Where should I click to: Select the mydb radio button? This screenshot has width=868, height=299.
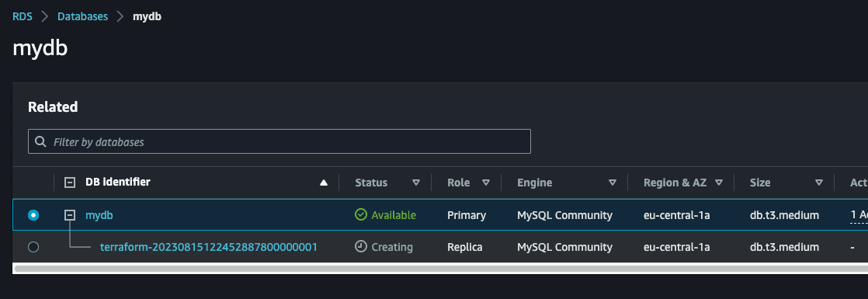pyautogui.click(x=33, y=215)
